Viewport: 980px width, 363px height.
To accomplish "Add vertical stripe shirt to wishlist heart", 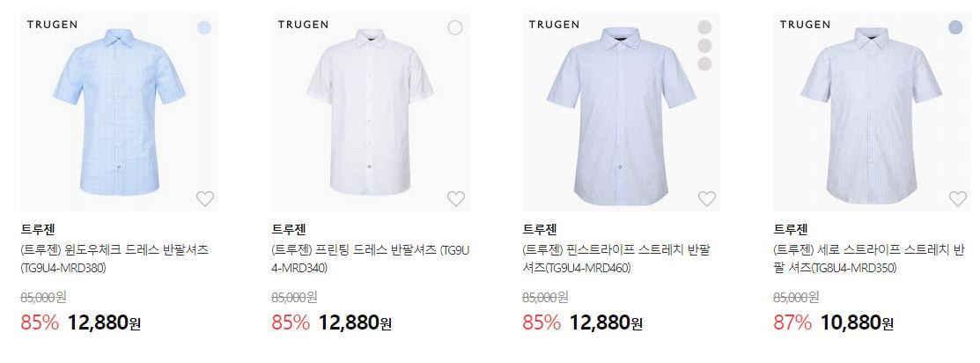I will tap(957, 199).
